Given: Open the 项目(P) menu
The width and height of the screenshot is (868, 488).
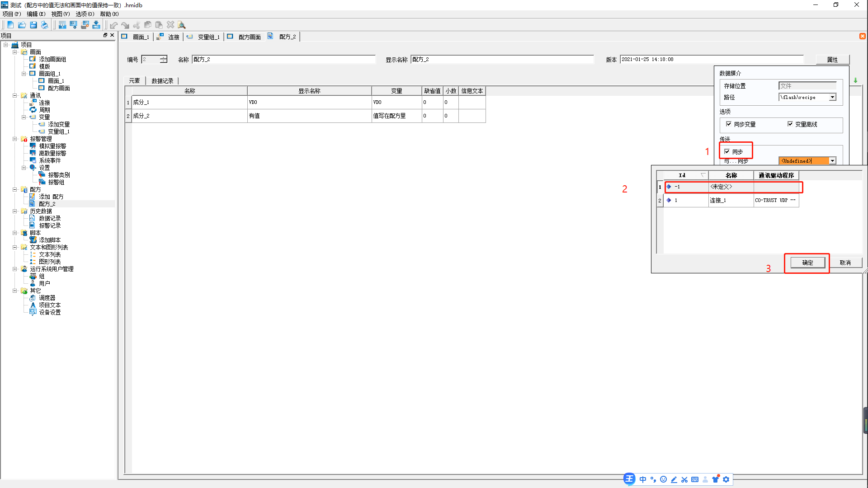Looking at the screenshot, I should click(12, 14).
